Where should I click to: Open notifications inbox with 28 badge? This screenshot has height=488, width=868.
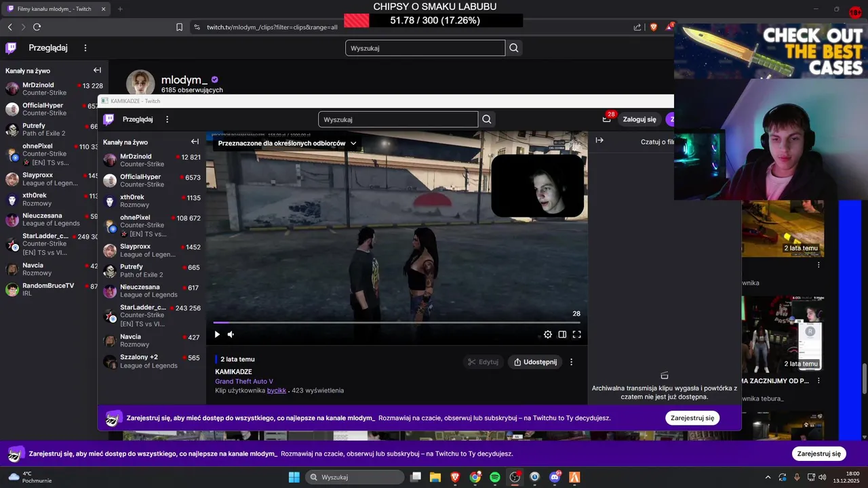607,119
